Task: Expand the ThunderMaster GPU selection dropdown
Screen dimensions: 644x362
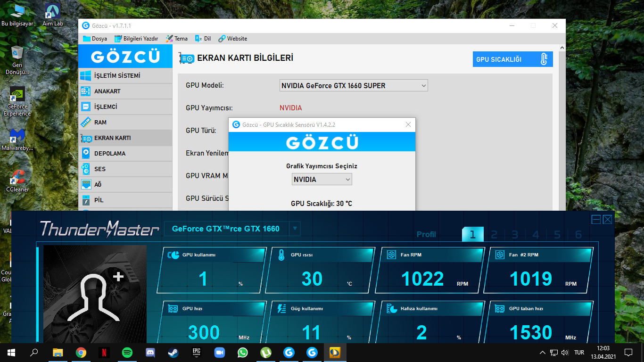Action: tap(295, 229)
